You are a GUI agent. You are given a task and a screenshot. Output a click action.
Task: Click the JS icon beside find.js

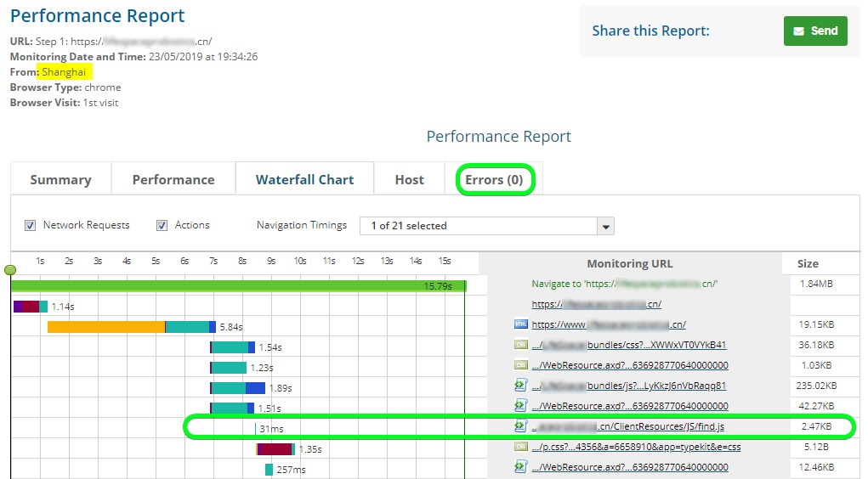[521, 426]
